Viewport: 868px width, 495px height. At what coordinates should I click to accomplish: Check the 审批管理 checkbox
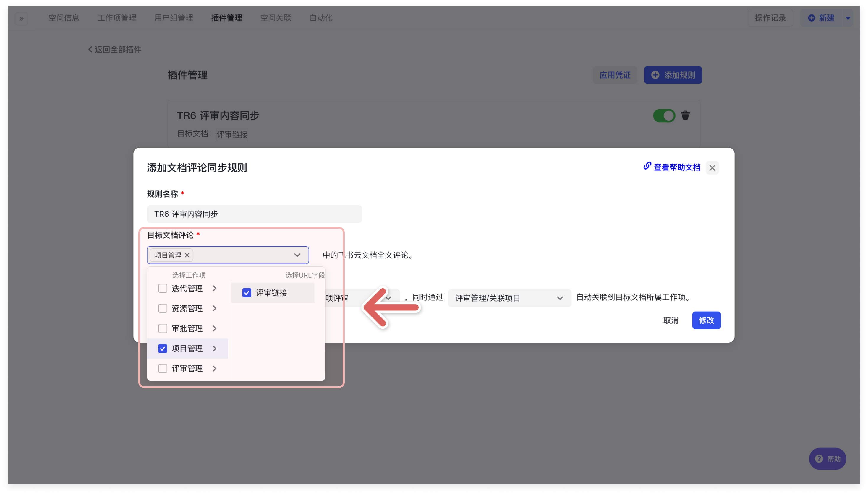[x=163, y=328]
